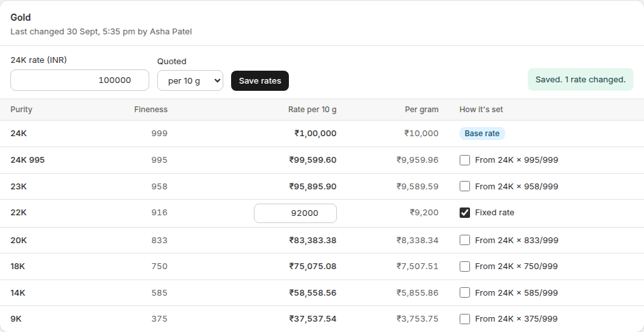Click the 'Per gram' column header
This screenshot has width=644, height=332.
tap(422, 110)
